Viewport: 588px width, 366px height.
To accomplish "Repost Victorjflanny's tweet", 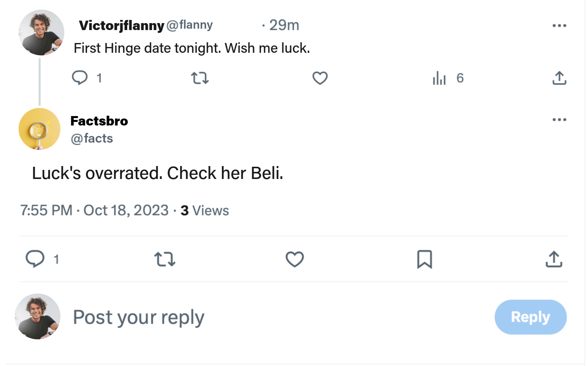I will [200, 78].
